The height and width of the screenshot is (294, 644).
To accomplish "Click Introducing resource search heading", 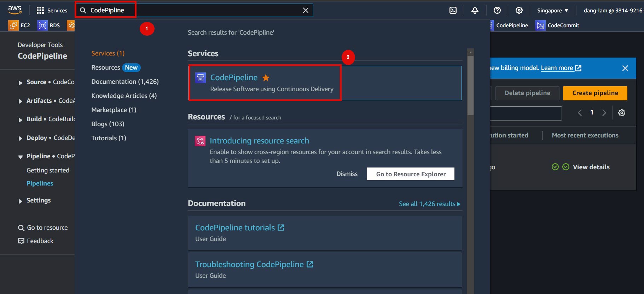I will coord(259,141).
